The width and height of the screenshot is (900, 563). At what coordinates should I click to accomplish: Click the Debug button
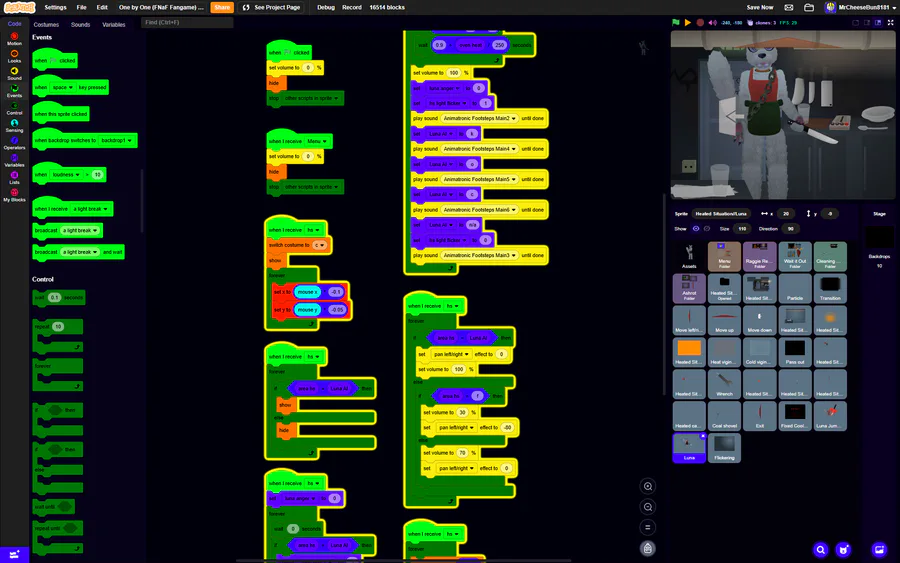tap(326, 7)
